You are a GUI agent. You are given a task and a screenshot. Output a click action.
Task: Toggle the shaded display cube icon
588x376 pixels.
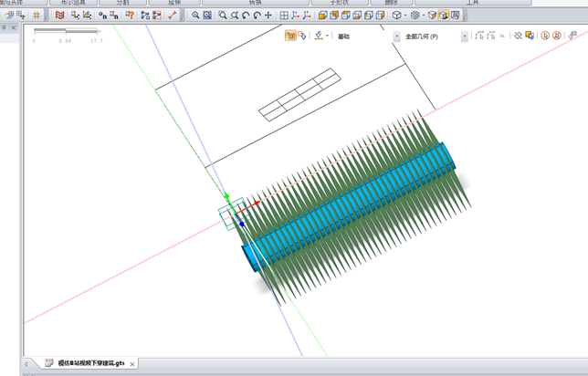(x=432, y=16)
